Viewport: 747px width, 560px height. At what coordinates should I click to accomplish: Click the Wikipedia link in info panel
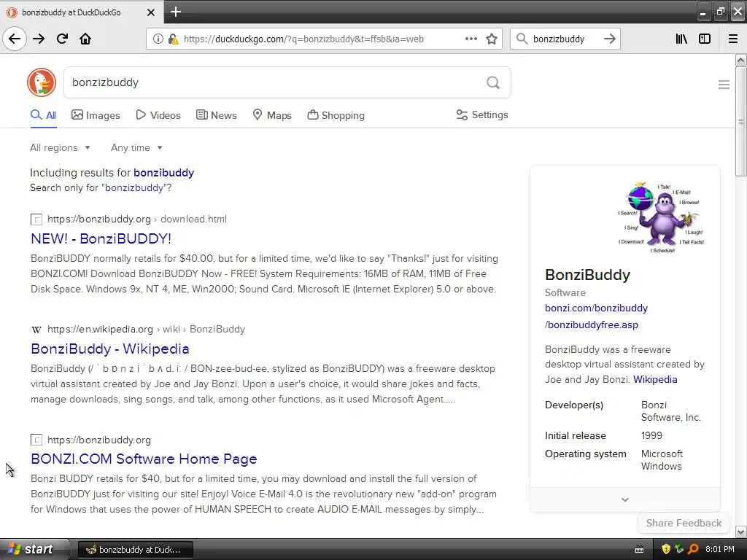(x=655, y=379)
